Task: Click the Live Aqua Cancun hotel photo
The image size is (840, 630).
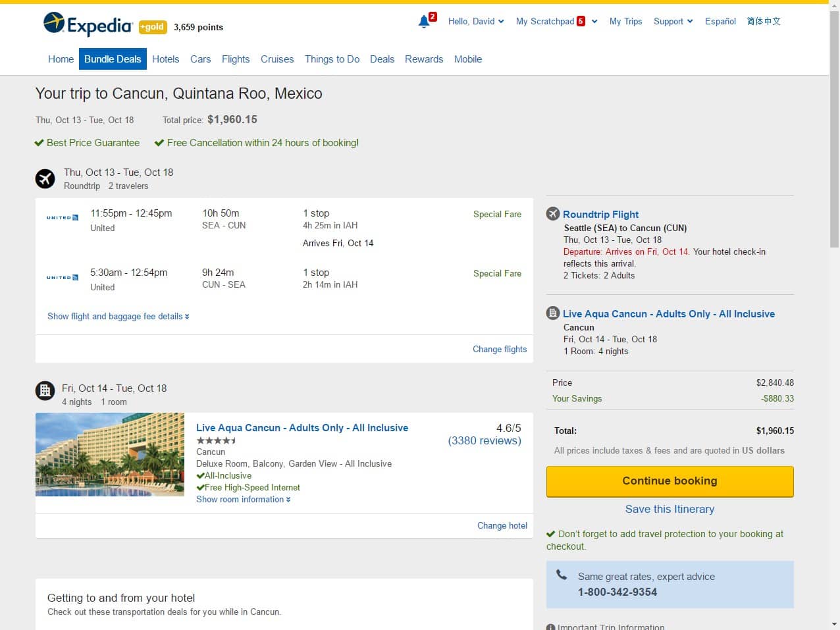Action: (109, 454)
